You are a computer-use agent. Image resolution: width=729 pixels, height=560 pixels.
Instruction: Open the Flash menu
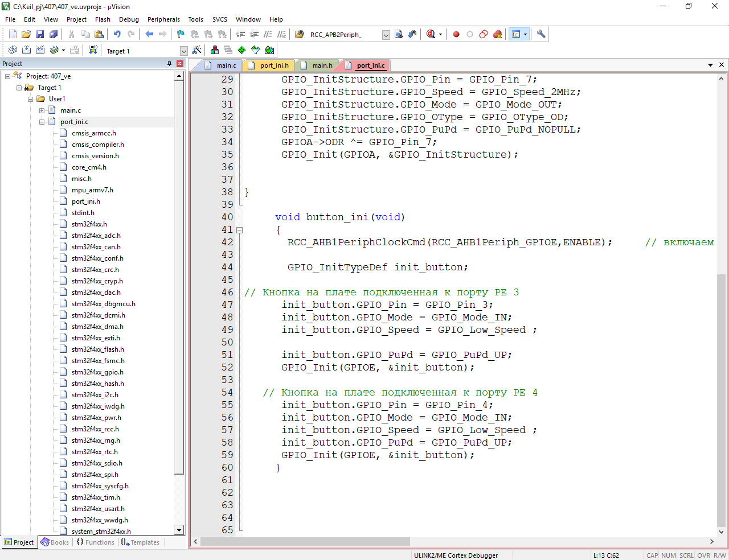(x=103, y=19)
